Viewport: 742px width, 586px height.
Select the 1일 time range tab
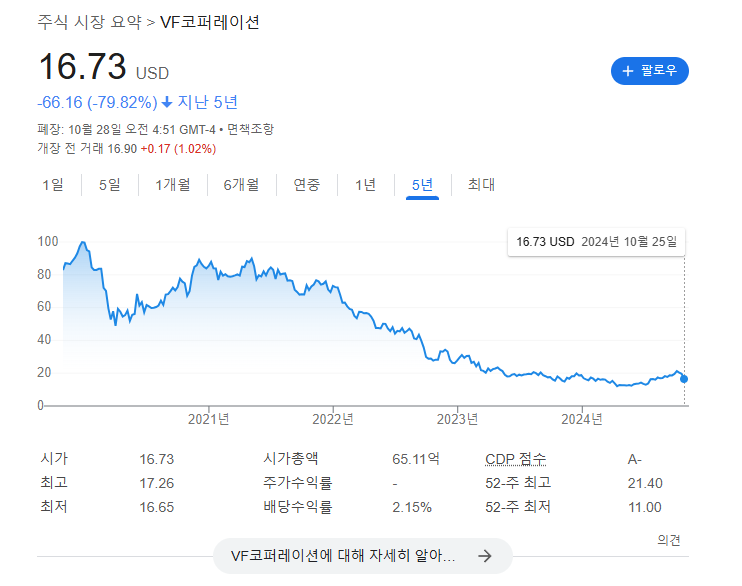[x=52, y=184]
